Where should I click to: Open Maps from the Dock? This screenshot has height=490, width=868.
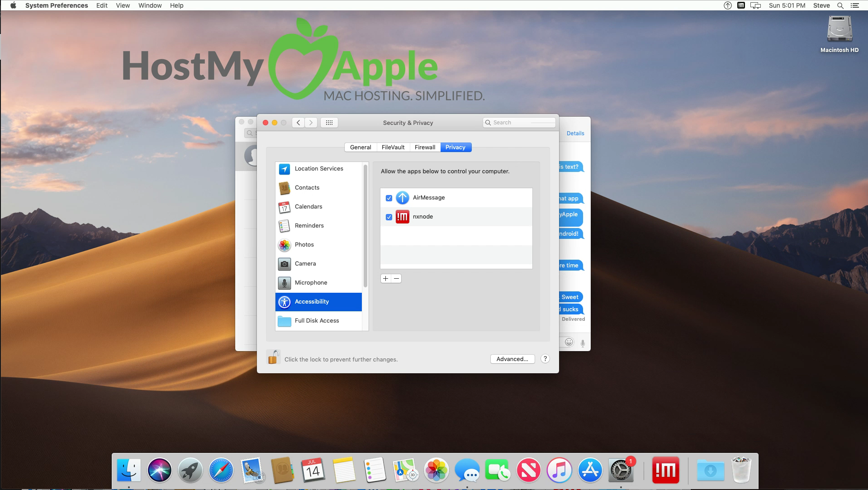[406, 471]
